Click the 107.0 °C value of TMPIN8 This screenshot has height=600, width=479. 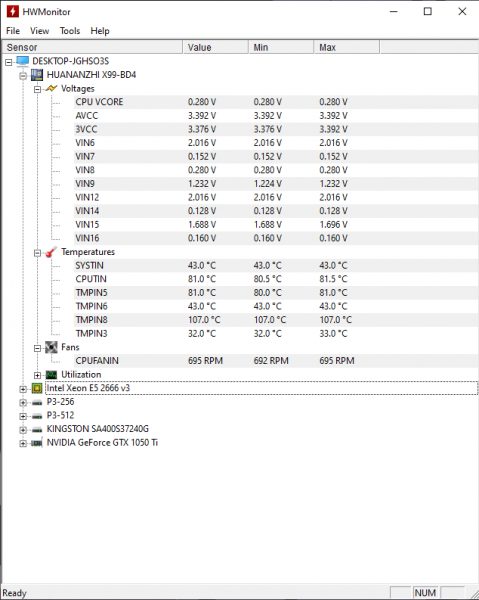tap(204, 320)
